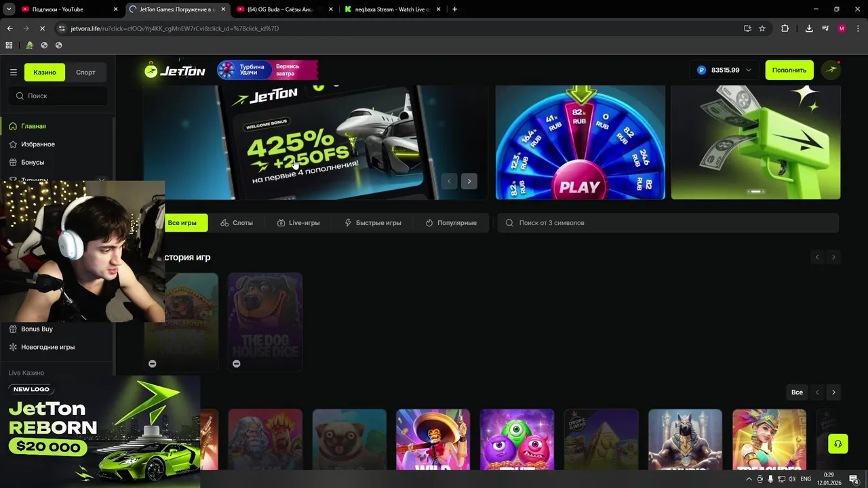Viewport: 868px width, 488px height.
Task: Open Windows notification center
Action: click(854, 479)
